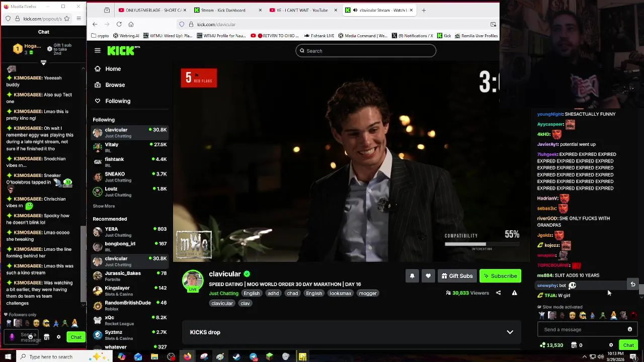The image size is (644, 362).
Task: Click the shop icon beside 13,530 points
Action: pos(574,345)
